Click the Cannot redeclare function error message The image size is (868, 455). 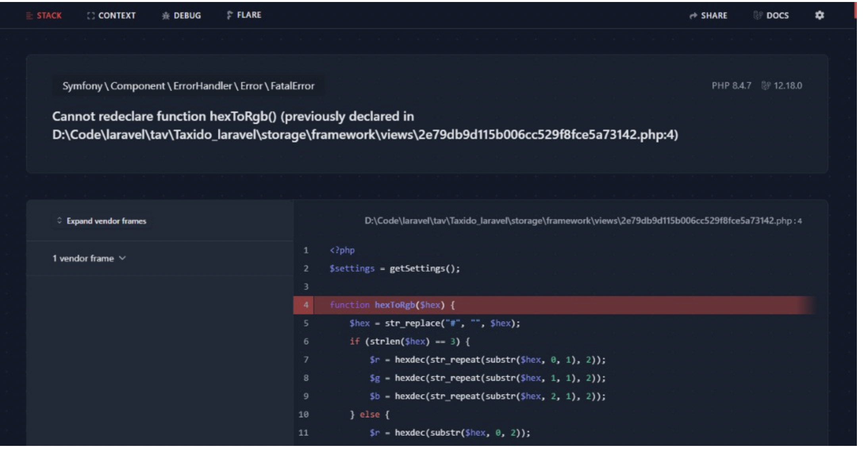pyautogui.click(x=365, y=126)
